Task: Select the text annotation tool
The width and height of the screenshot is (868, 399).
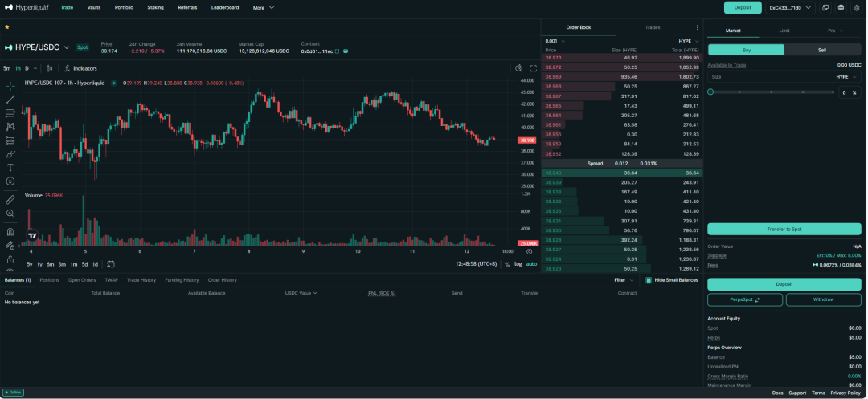Action: tap(10, 168)
